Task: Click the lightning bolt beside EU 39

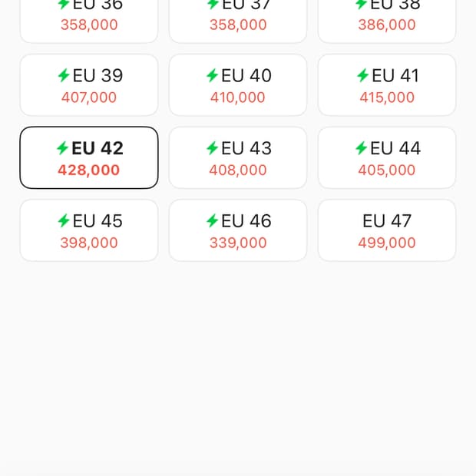Action: click(x=64, y=75)
